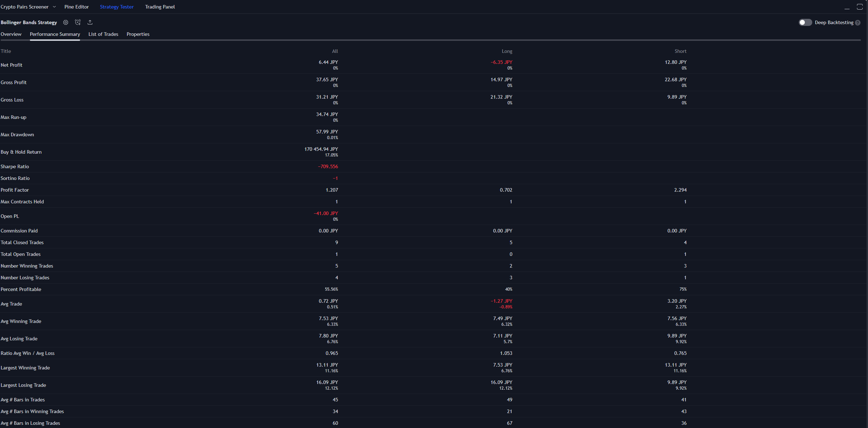Open Bollinger Bands Strategy settings gear
868x428 pixels.
(x=66, y=22)
